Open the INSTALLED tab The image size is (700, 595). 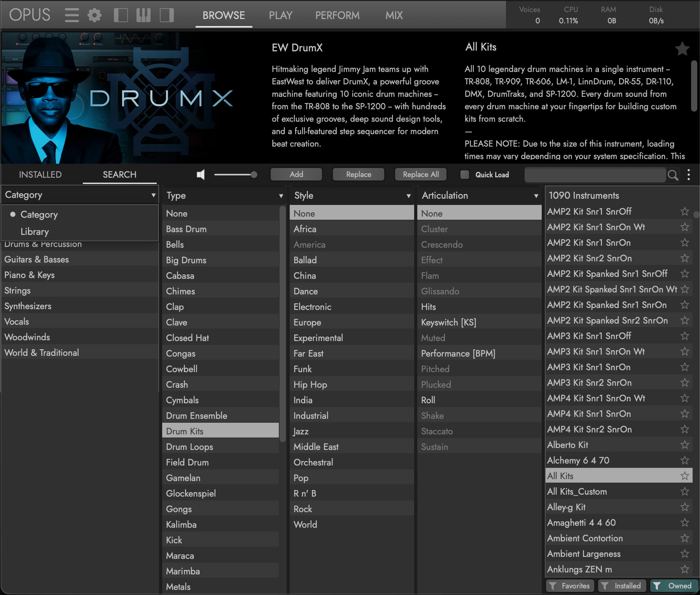point(40,175)
